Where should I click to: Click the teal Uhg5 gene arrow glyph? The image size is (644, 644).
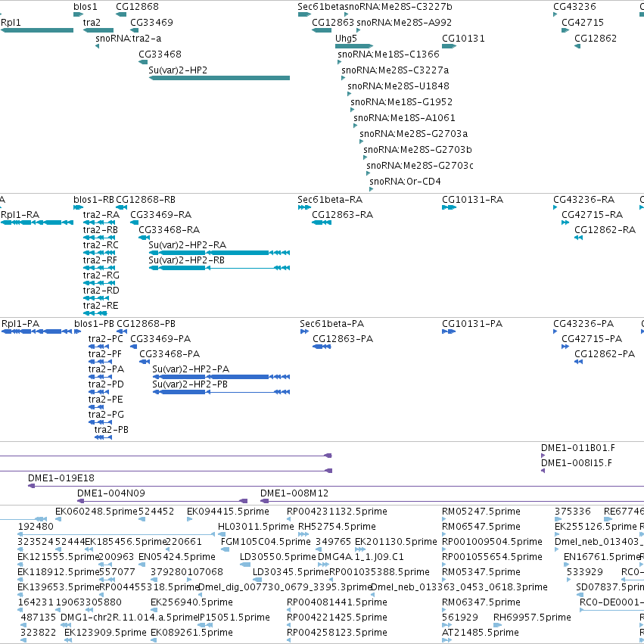354,46
